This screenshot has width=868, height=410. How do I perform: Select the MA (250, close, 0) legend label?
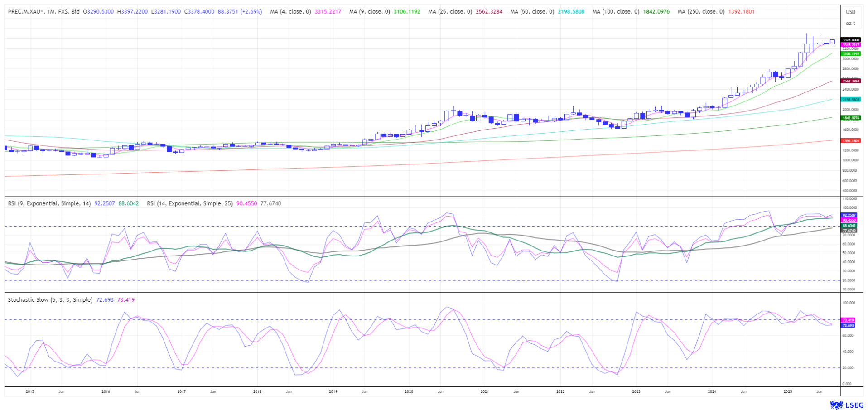[701, 12]
